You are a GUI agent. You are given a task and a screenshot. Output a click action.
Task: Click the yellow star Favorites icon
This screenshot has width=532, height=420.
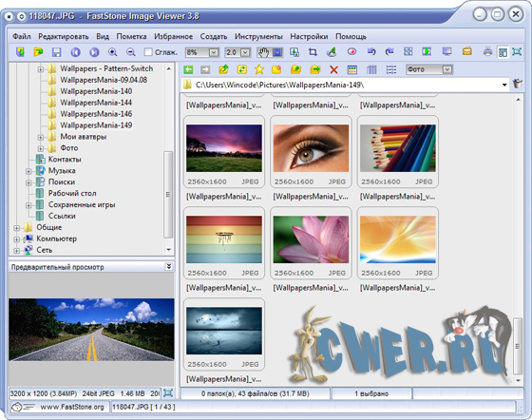click(259, 69)
